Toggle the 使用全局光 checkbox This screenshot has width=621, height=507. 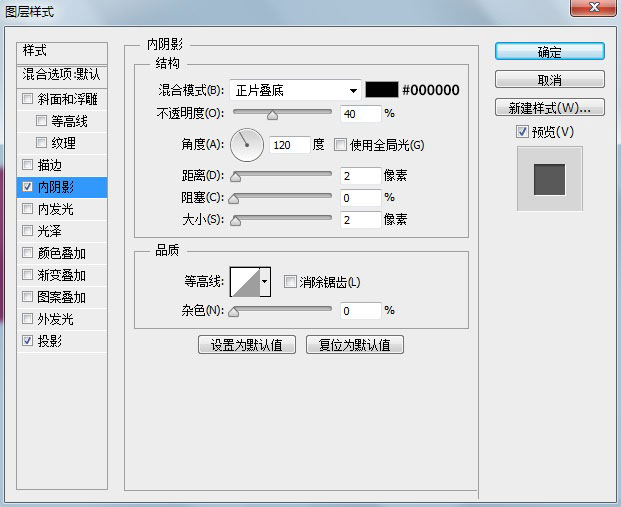(x=340, y=145)
